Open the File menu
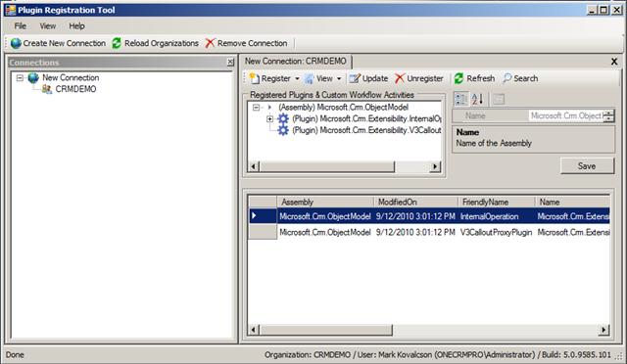This screenshot has width=627, height=364. coord(20,26)
